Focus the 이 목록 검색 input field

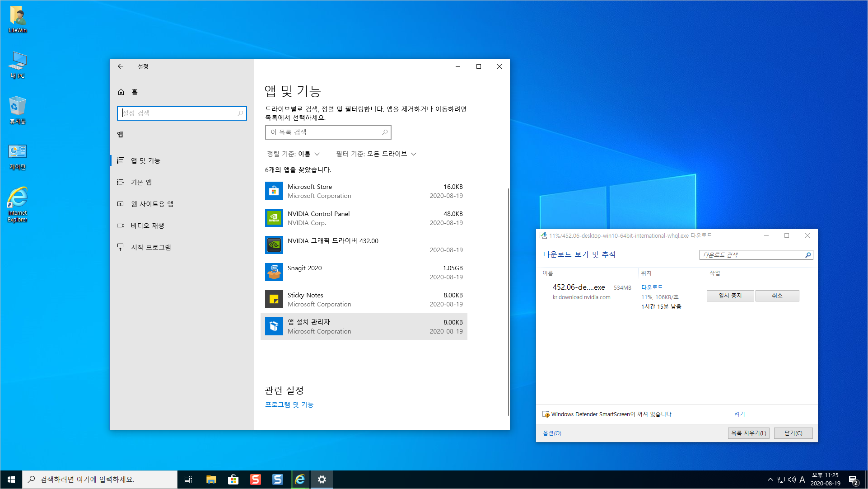(x=328, y=132)
